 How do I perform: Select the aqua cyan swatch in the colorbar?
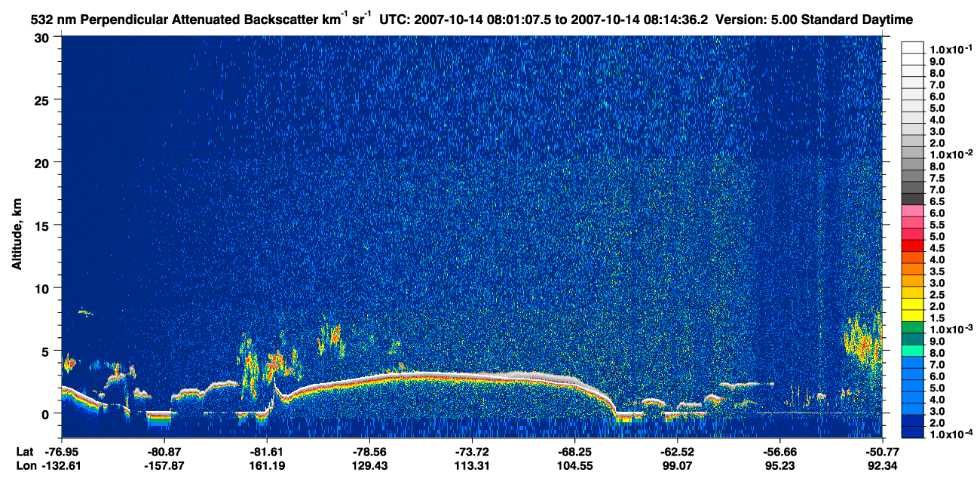point(913,350)
